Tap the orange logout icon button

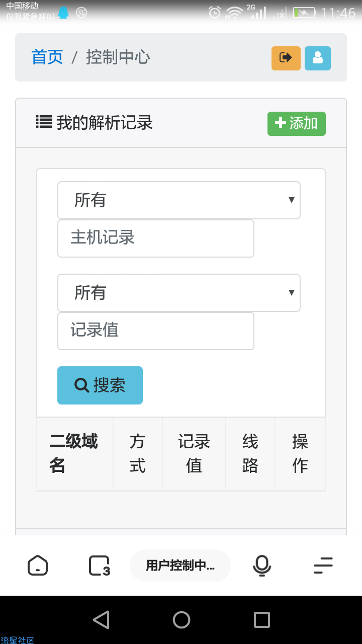tap(286, 58)
